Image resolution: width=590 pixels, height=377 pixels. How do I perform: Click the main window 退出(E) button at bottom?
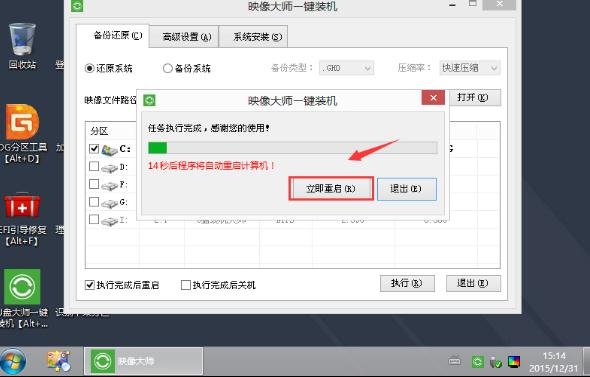pos(473,283)
